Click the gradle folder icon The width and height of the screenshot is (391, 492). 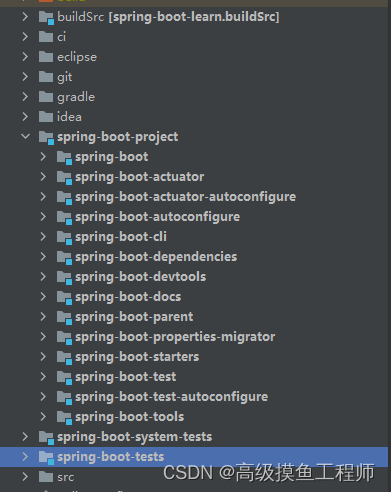click(46, 97)
